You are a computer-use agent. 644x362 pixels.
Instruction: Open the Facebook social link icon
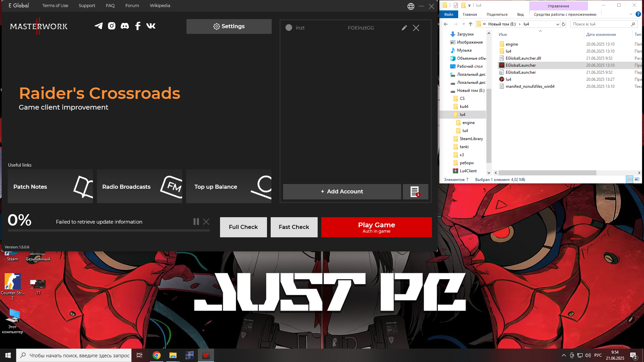[x=138, y=26]
